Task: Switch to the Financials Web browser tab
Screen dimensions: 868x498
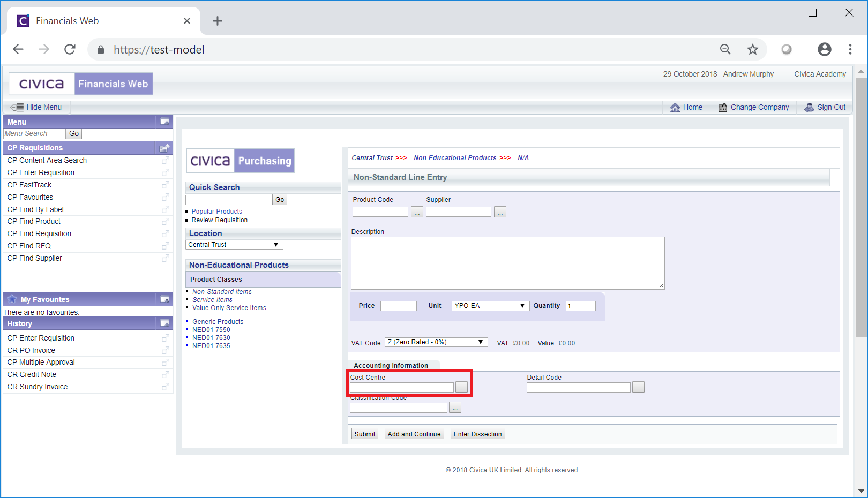Action: [104, 21]
